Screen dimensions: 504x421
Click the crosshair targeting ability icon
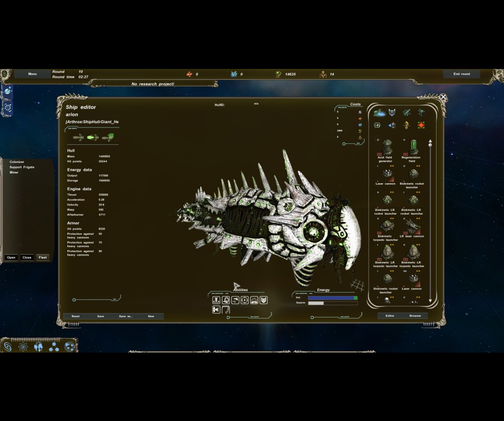pyautogui.click(x=245, y=300)
